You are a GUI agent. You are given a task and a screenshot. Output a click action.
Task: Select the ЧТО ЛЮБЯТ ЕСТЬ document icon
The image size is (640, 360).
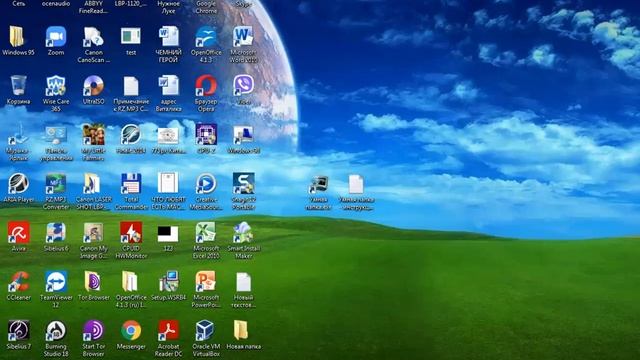(169, 183)
